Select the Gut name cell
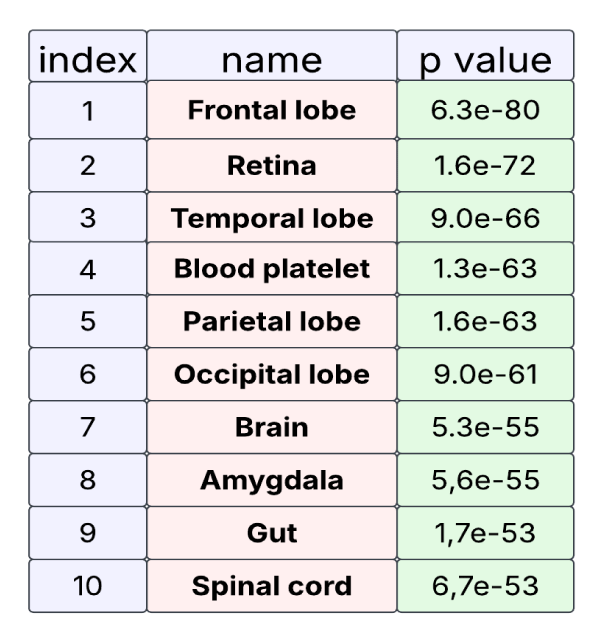Screen dimensions: 601x642 tap(272, 533)
